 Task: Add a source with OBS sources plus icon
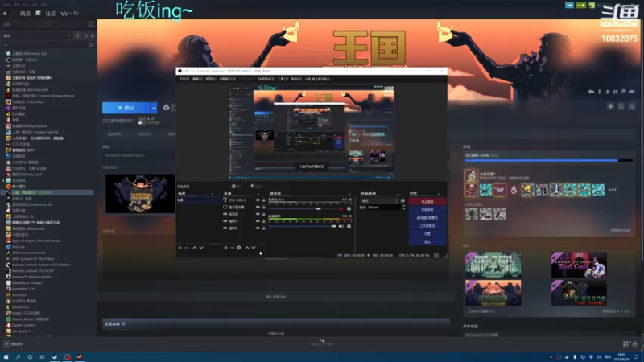pos(225,248)
